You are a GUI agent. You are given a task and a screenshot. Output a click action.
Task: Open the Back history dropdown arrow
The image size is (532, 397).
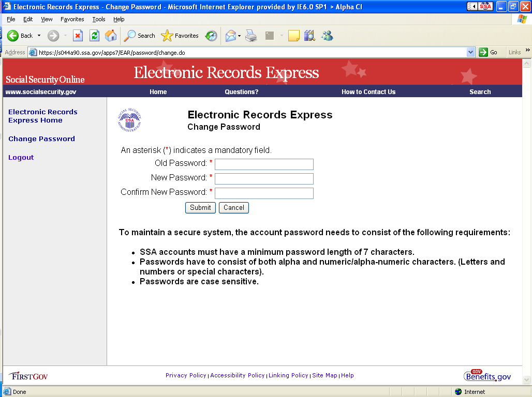[x=39, y=36]
